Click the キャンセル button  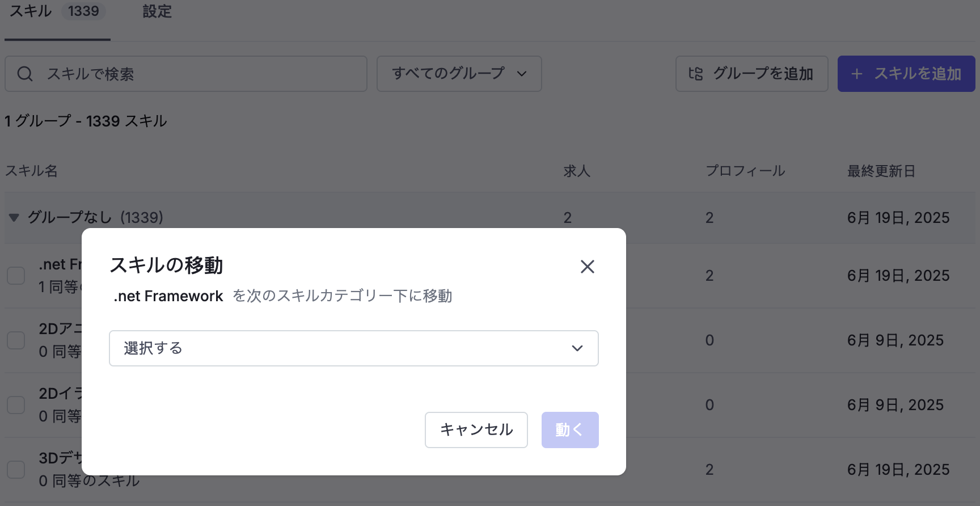click(476, 430)
